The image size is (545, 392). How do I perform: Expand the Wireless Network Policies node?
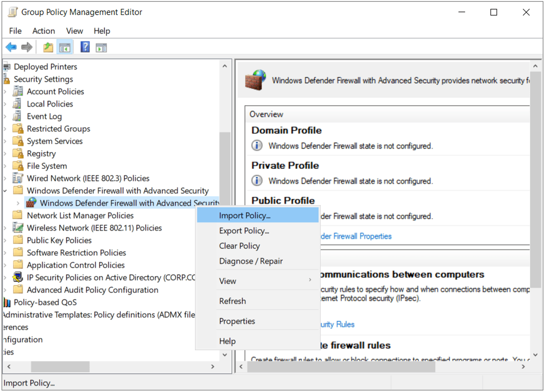[x=5, y=228]
